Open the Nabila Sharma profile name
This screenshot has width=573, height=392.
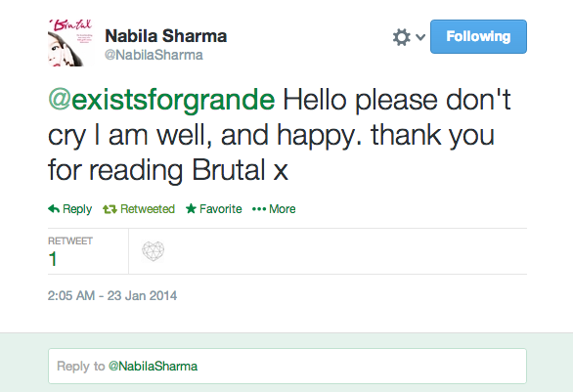point(166,36)
